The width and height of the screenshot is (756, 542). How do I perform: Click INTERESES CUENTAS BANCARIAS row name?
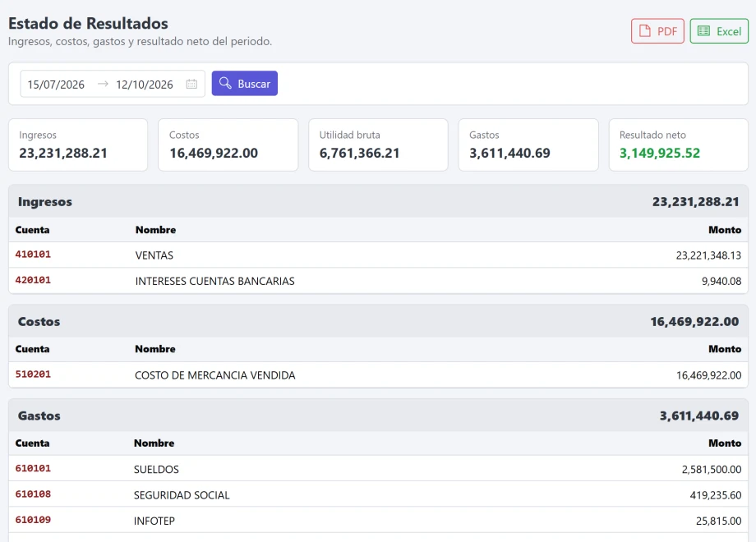point(214,281)
